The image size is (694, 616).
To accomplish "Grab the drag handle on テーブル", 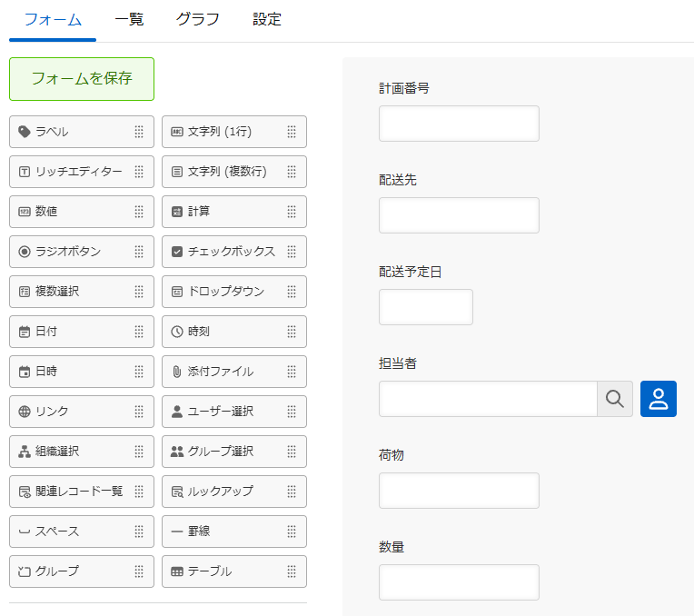I will pyautogui.click(x=292, y=571).
